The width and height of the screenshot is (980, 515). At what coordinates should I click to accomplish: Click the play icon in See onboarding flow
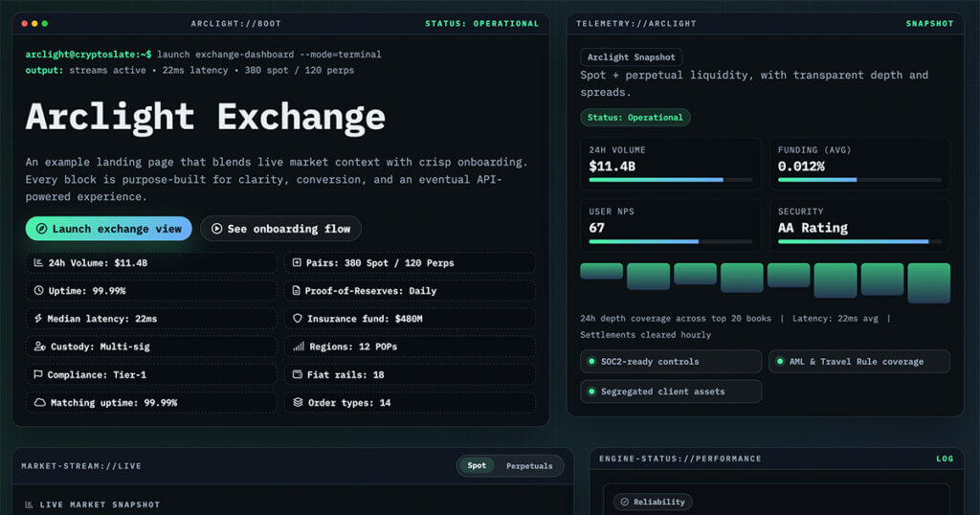coord(216,229)
